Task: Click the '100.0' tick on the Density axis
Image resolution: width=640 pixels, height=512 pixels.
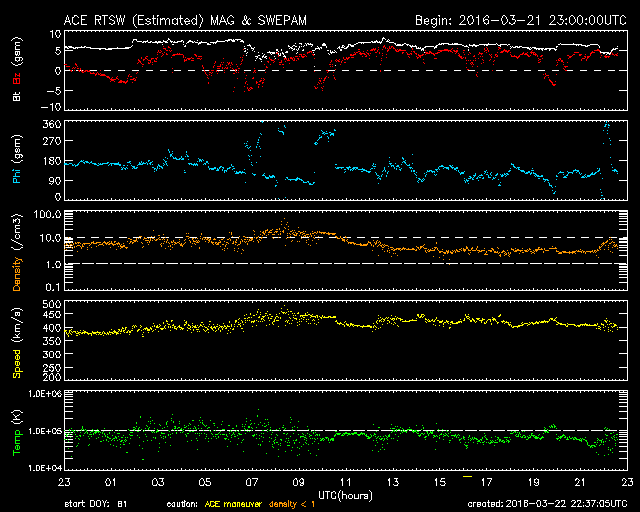Action: [48, 214]
